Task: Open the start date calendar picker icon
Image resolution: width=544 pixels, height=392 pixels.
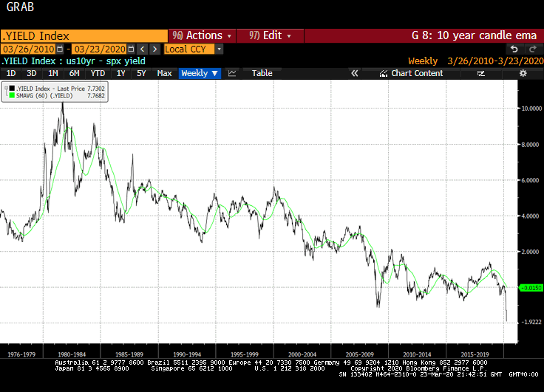Action: pos(60,49)
